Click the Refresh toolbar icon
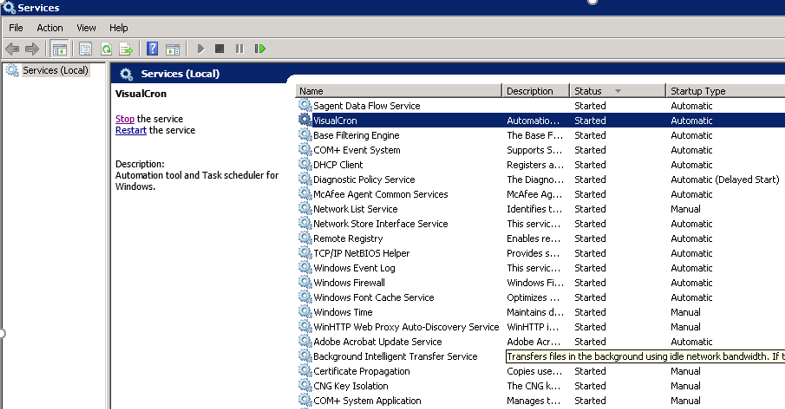Viewport: 785px width, 409px height. click(106, 48)
